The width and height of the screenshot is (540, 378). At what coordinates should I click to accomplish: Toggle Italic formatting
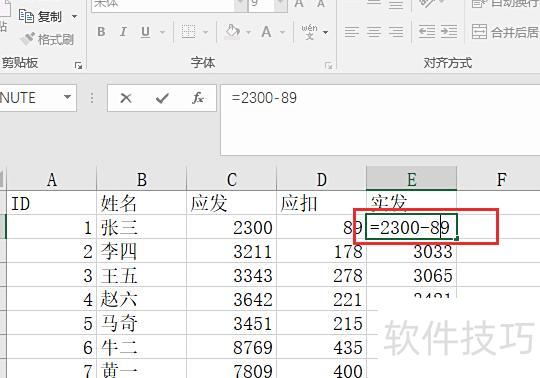(123, 32)
